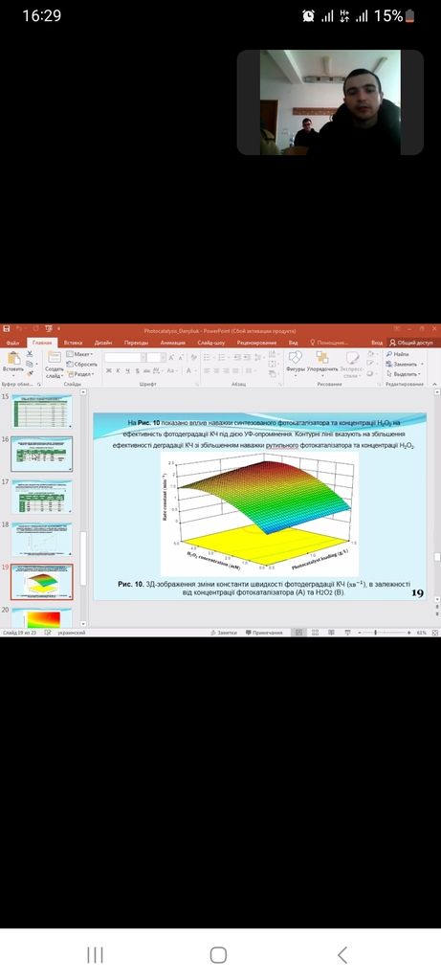Click the Reset (Сбросить) slide button
The width and height of the screenshot is (441, 980).
(x=82, y=364)
